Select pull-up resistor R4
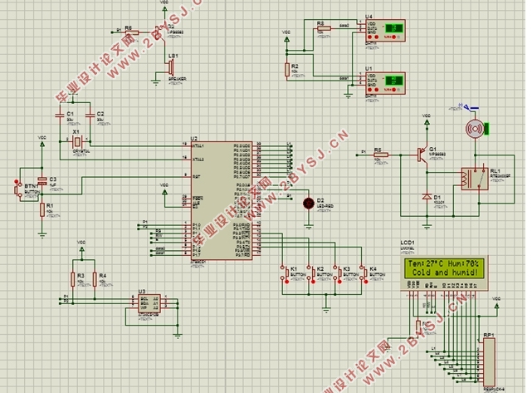The height and width of the screenshot is (393, 532). [x=95, y=279]
